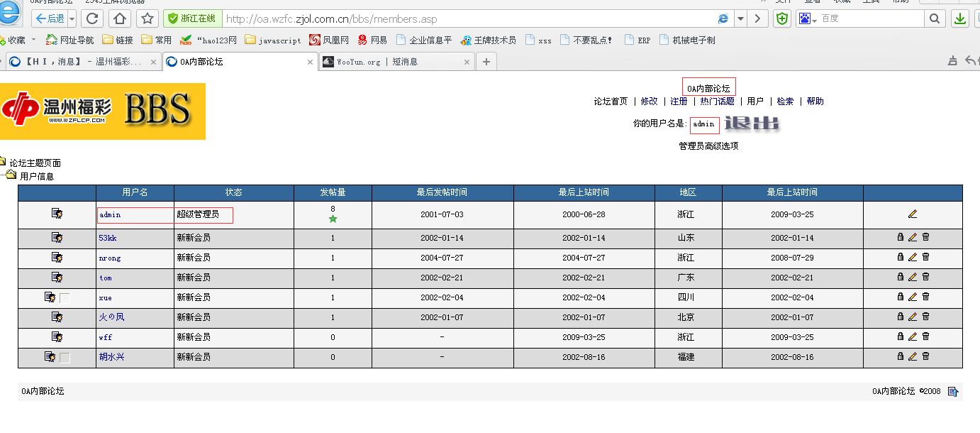Click the go-to-top icon in page footer
This screenshot has width=980, height=433.
[953, 391]
